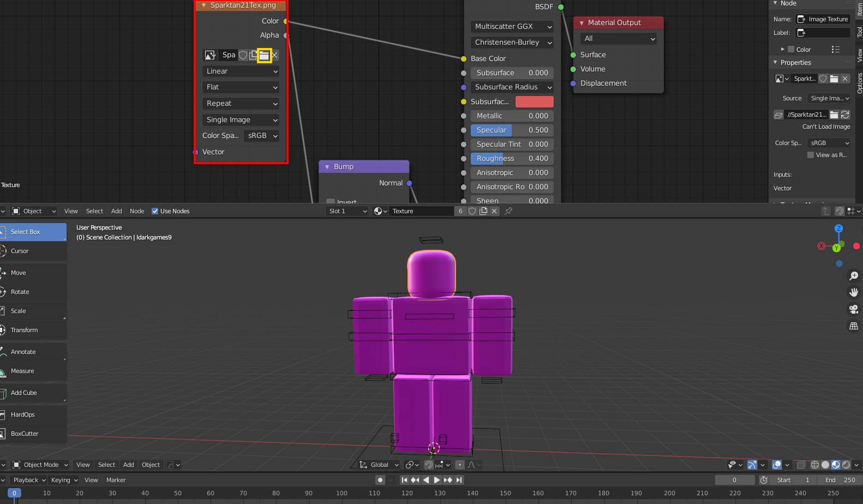The height and width of the screenshot is (504, 863).
Task: Toggle the camera view icon
Action: [x=854, y=309]
